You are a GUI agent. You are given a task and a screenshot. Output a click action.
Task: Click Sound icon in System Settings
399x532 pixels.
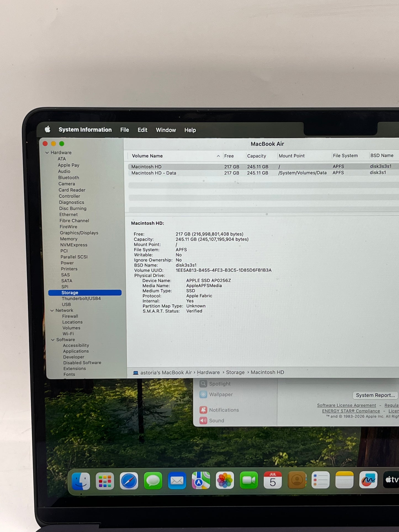point(203,420)
